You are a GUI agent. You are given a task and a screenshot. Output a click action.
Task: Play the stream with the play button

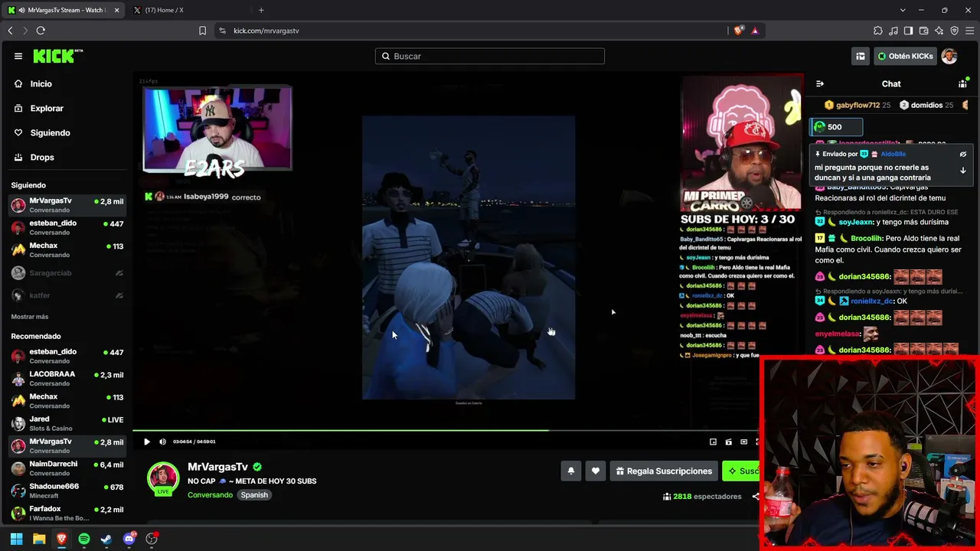[x=147, y=442]
